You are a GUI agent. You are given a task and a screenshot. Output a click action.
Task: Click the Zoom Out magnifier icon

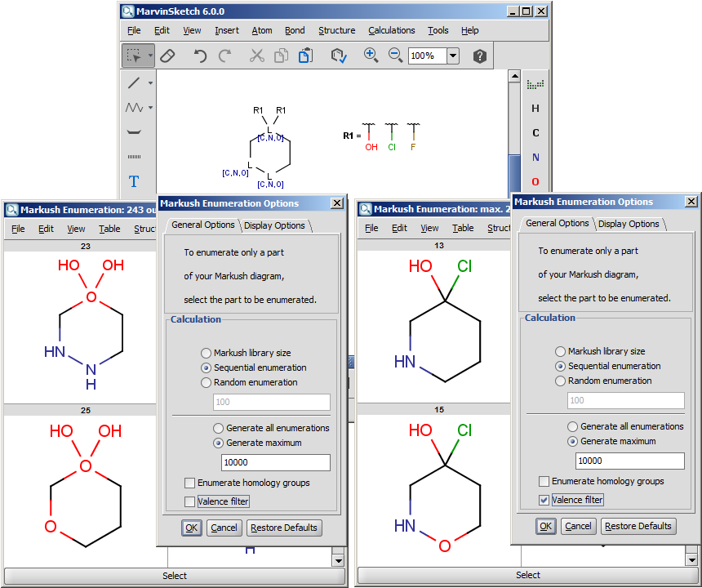395,56
